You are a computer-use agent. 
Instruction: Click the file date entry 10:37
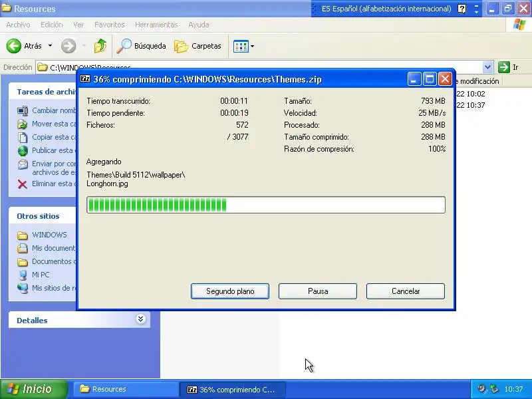471,105
